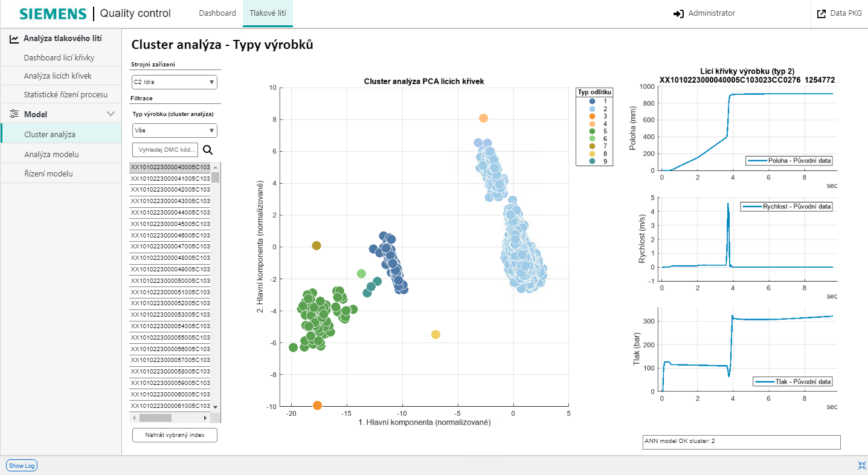The image size is (868, 475).
Task: Click the Nahrát vybraný index button
Action: [174, 435]
